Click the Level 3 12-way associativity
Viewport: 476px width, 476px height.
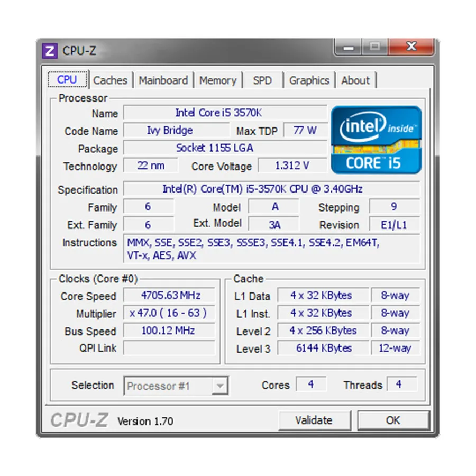395,348
